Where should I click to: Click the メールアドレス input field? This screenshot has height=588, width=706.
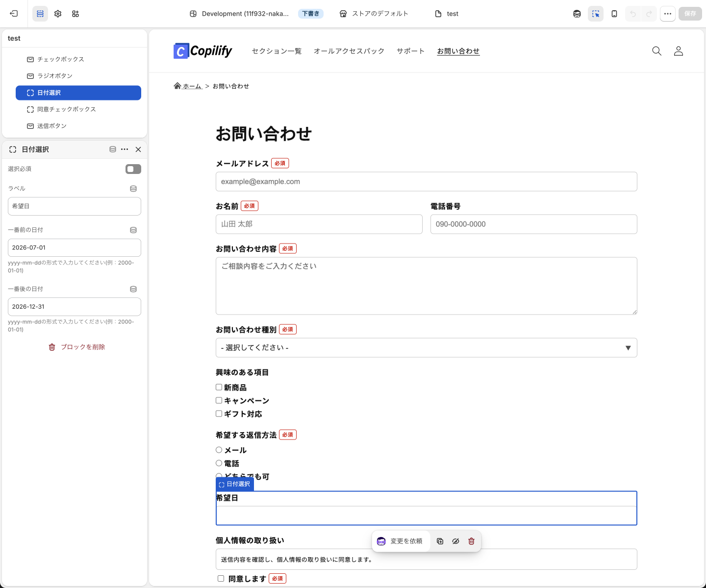tap(427, 182)
